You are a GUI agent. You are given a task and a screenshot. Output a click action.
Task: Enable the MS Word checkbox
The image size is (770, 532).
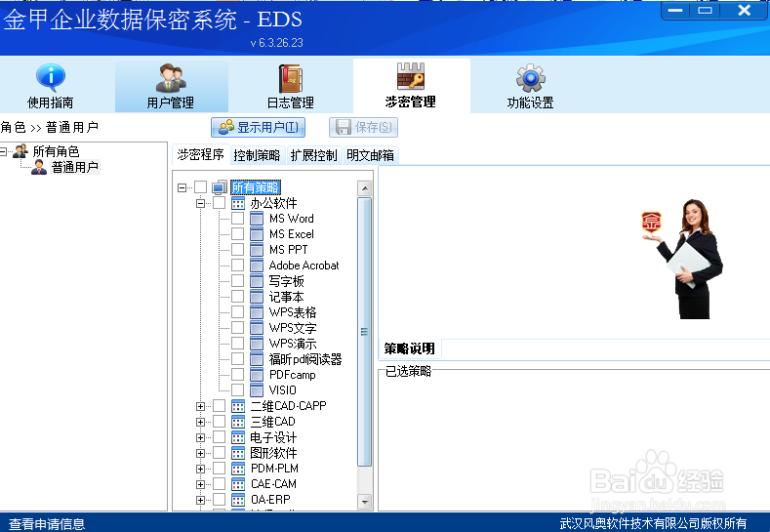[238, 219]
